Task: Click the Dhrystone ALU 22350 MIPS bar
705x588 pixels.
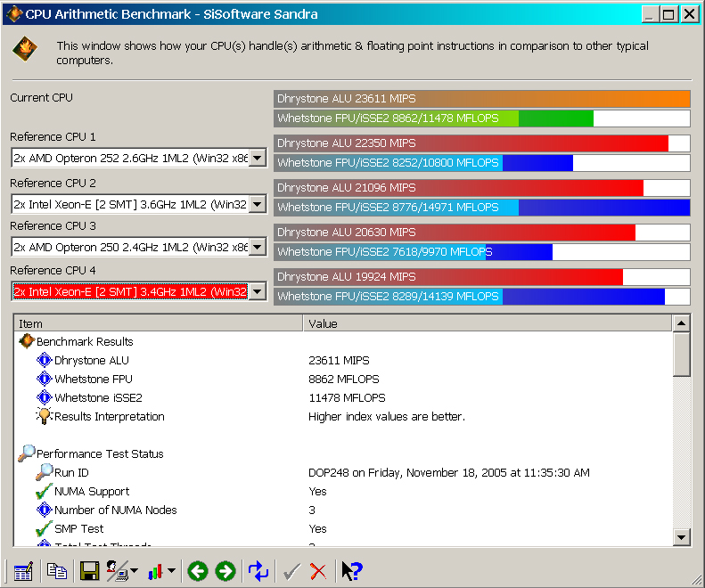Action: pyautogui.click(x=482, y=143)
